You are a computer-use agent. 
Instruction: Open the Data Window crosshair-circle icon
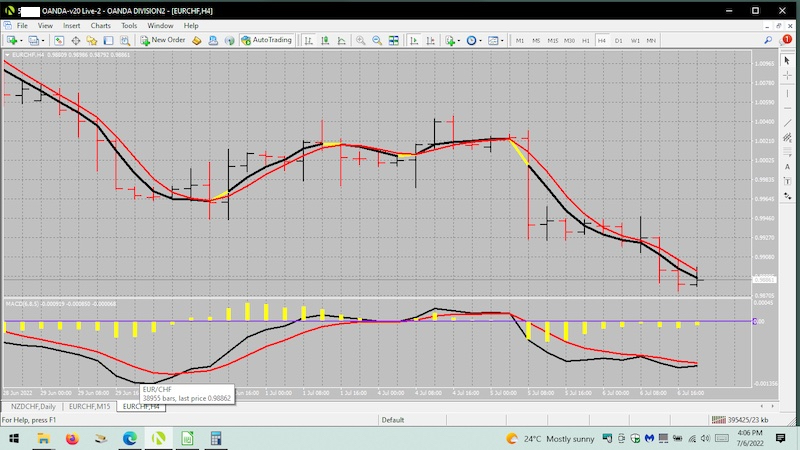pos(76,40)
